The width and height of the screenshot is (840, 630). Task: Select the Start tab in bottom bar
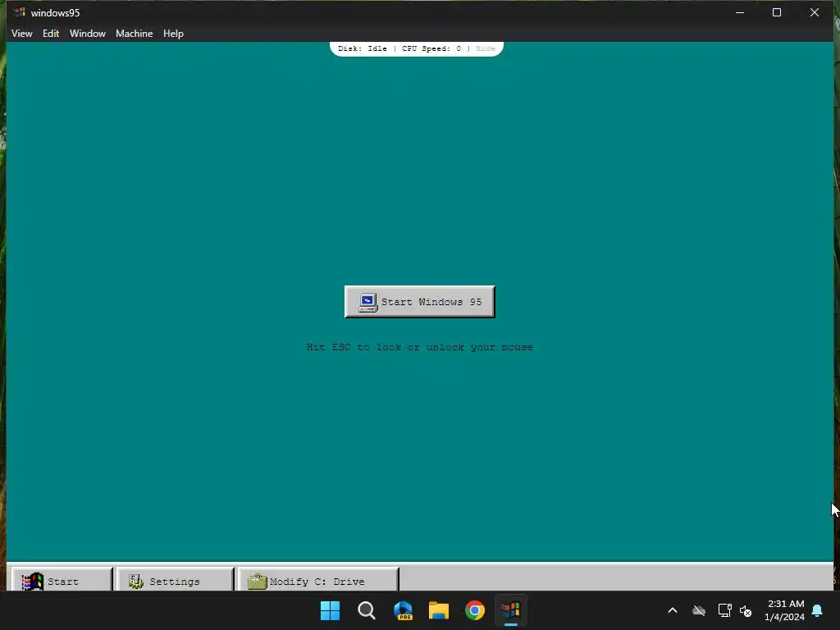[x=62, y=580]
